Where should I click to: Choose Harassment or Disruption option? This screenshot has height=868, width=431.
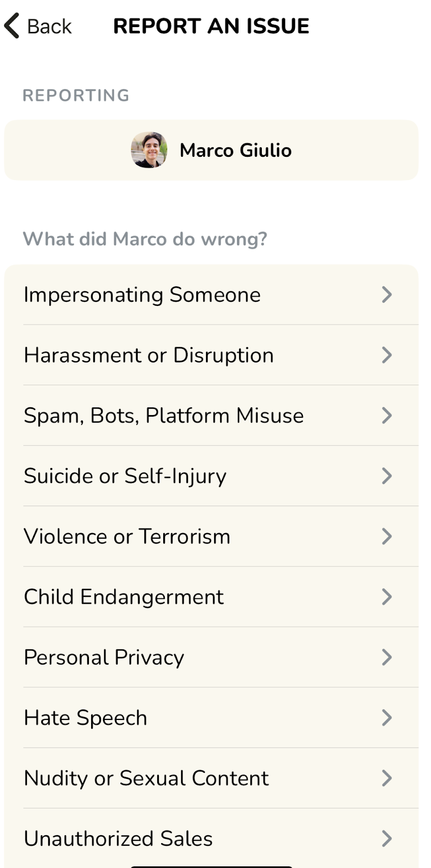tap(149, 355)
